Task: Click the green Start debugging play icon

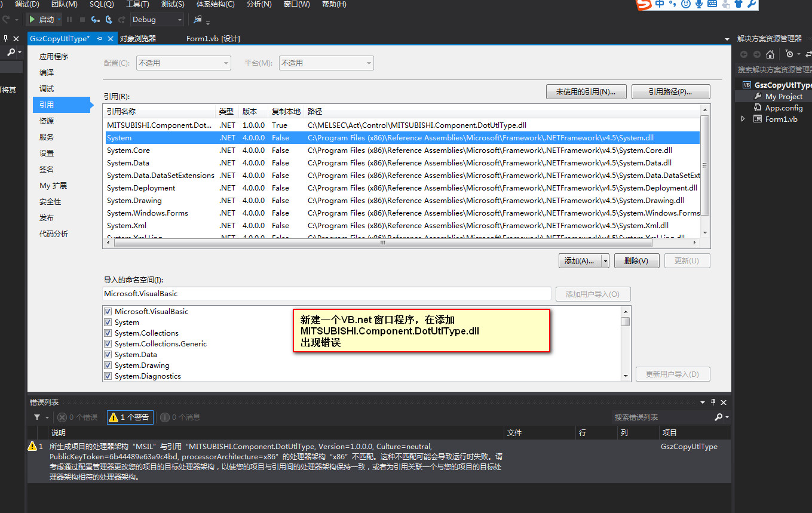Action: [x=32, y=20]
